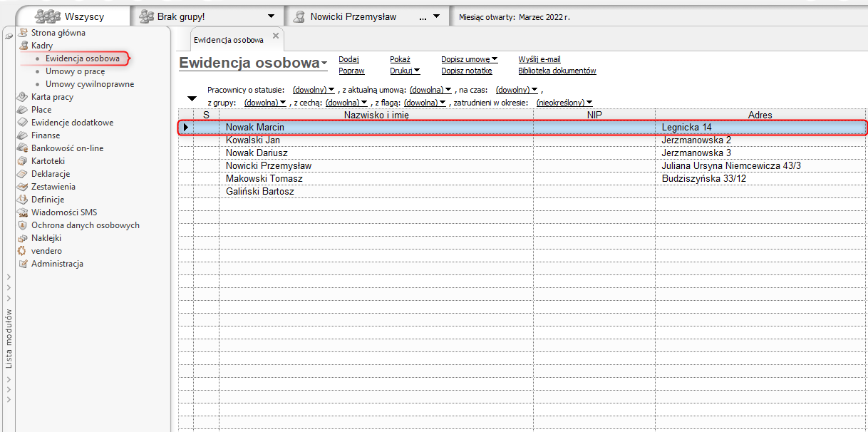The width and height of the screenshot is (868, 432).
Task: Click the Wyślij e-mail link
Action: [539, 59]
